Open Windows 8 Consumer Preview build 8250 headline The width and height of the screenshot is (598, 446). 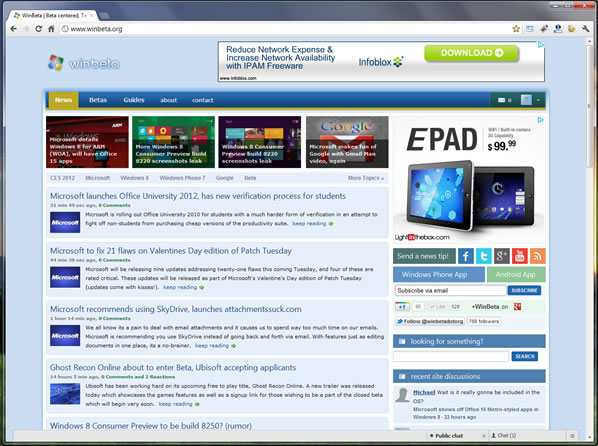(151, 426)
